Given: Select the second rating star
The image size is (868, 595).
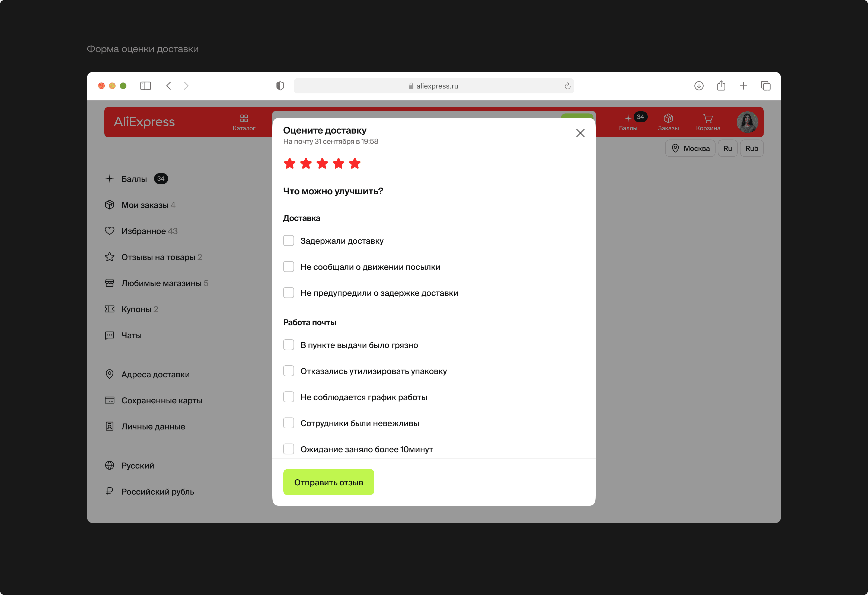Looking at the screenshot, I should 306,163.
